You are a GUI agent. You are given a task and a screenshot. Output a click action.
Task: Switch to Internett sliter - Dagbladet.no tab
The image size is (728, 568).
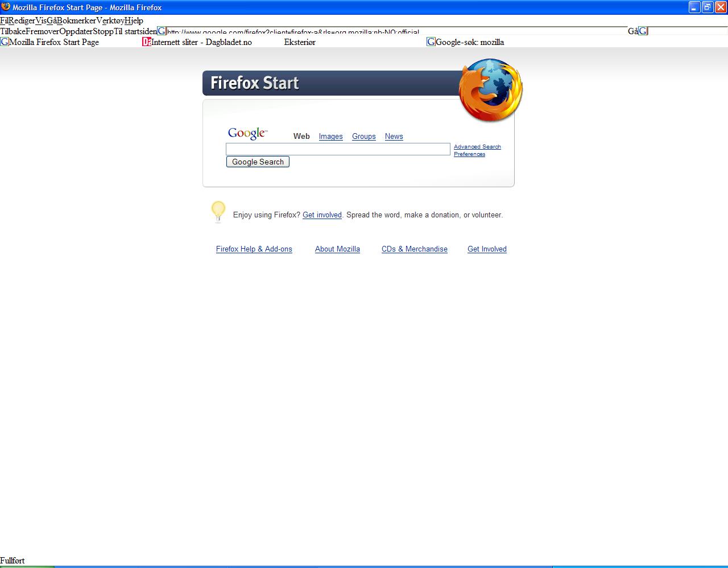point(201,42)
